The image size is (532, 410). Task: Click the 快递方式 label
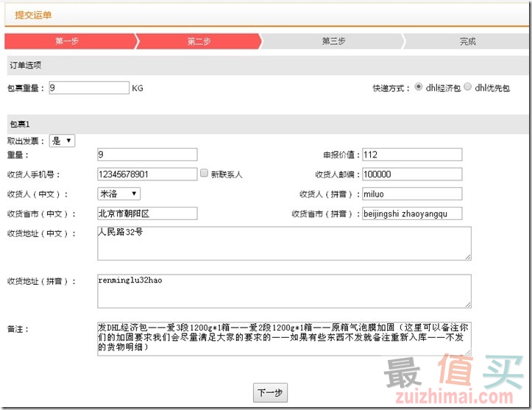click(x=391, y=88)
